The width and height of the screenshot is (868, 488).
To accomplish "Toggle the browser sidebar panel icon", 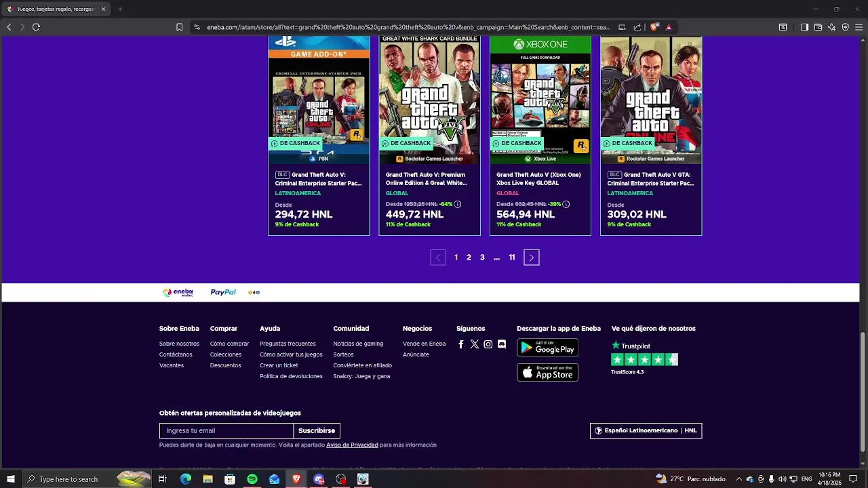I will point(804,27).
